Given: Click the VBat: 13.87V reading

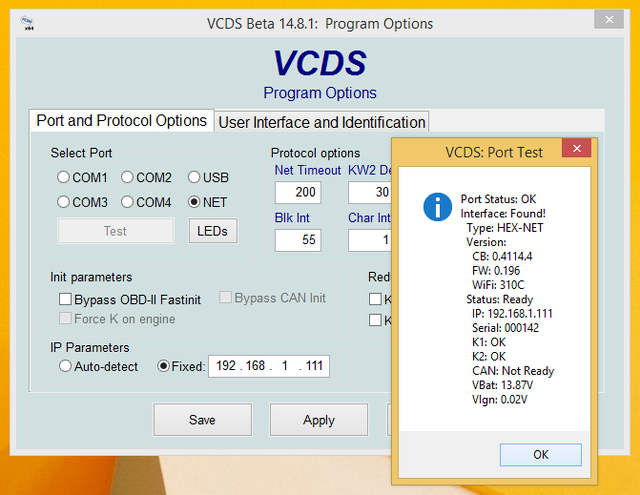Looking at the screenshot, I should pyautogui.click(x=502, y=385).
